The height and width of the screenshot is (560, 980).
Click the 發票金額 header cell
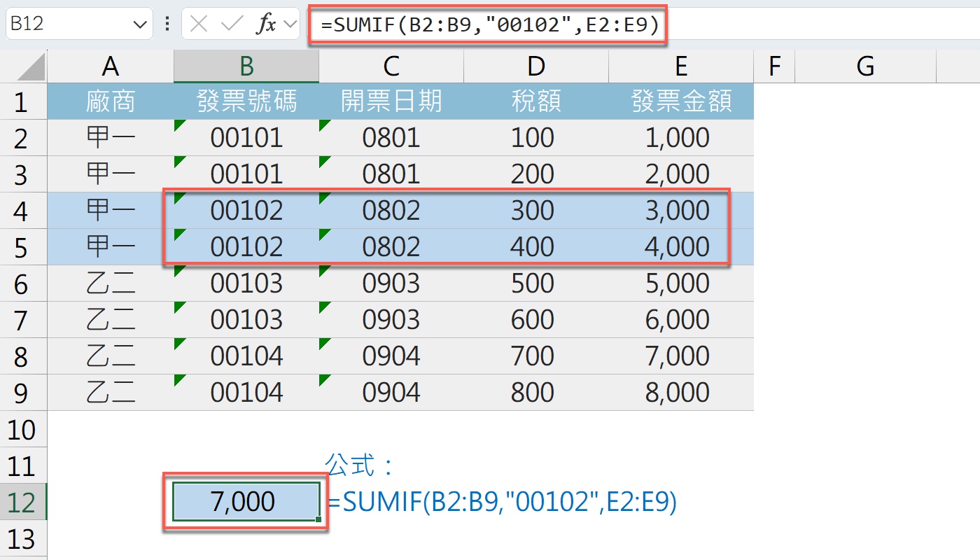click(681, 101)
